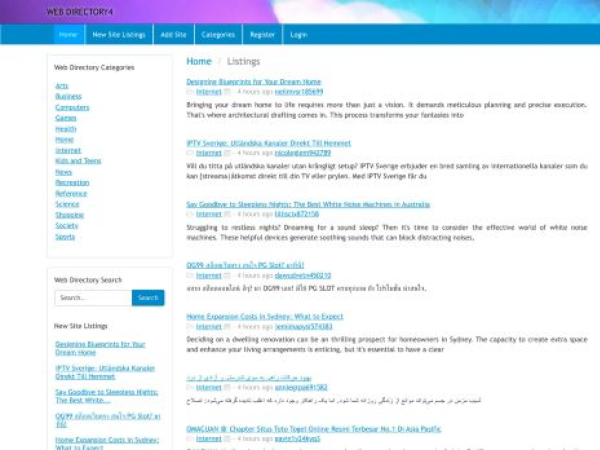Click the Internet tag under the OMACUAN listing
Screen dimensions: 600x450
pos(209,439)
